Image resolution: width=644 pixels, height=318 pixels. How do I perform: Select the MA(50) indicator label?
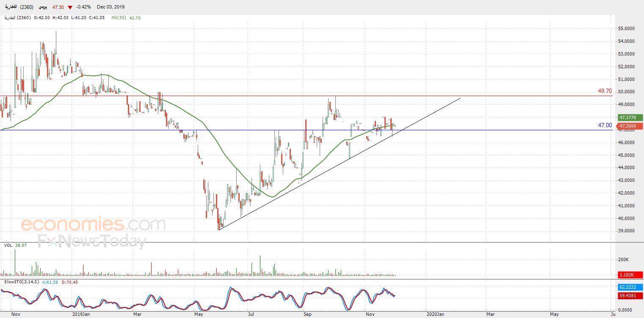coord(120,18)
